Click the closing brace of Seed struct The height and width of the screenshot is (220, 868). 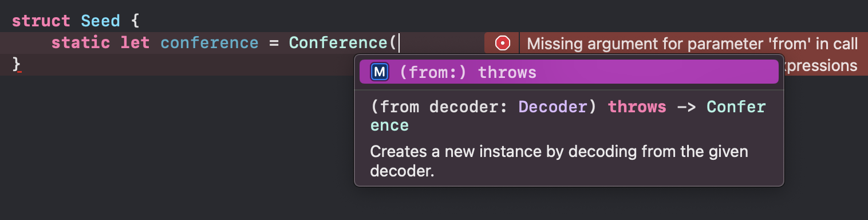pyautogui.click(x=16, y=64)
